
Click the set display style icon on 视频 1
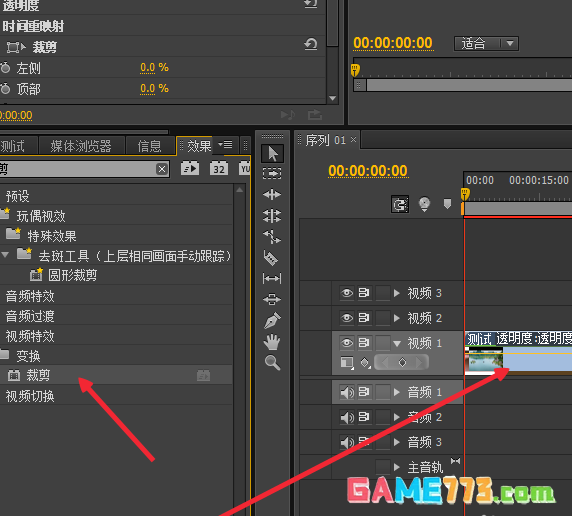347,363
